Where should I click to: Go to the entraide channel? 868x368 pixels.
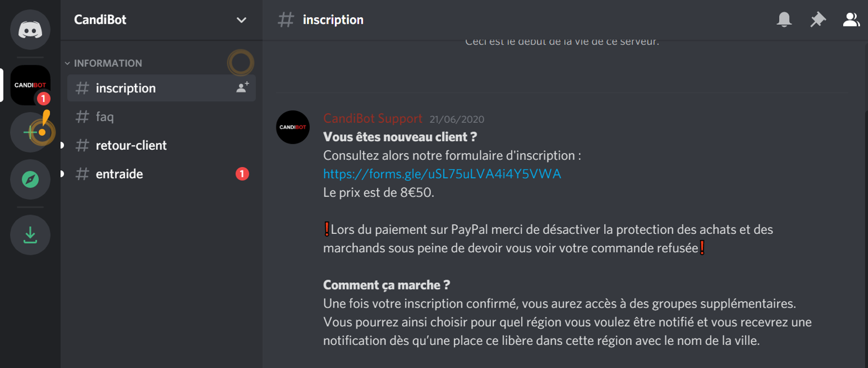[x=161, y=173]
